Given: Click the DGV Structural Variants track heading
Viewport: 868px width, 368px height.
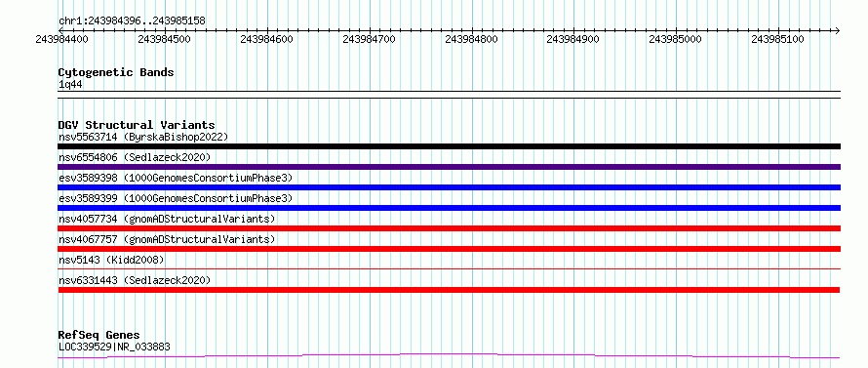Looking at the screenshot, I should pos(137,125).
